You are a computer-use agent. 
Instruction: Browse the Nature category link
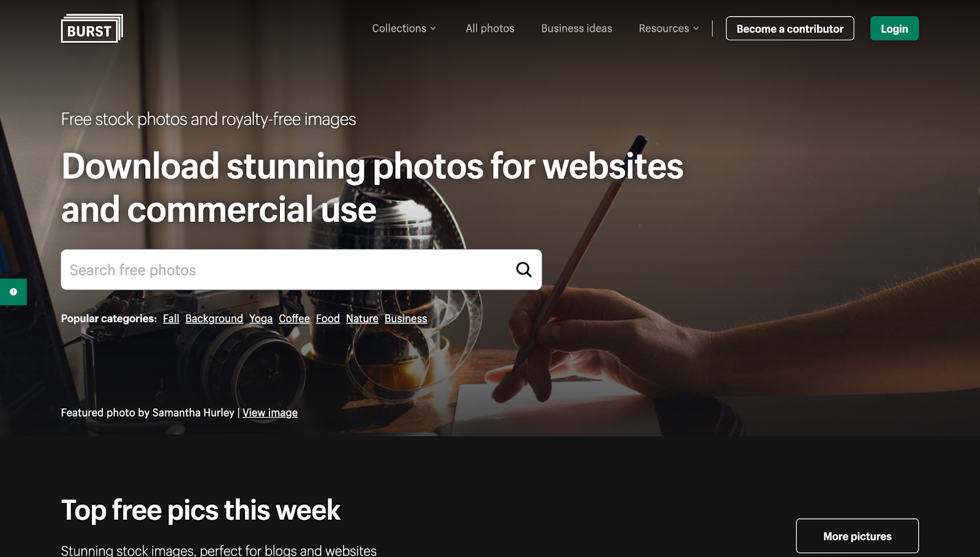click(x=362, y=319)
